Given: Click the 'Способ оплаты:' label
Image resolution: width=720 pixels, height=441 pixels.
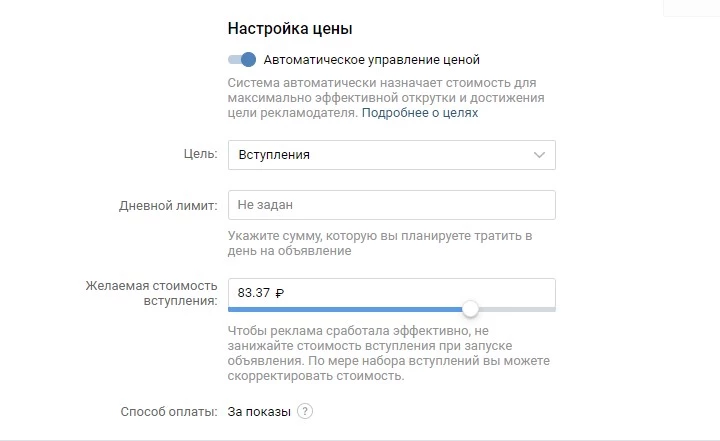Looking at the screenshot, I should point(169,412).
